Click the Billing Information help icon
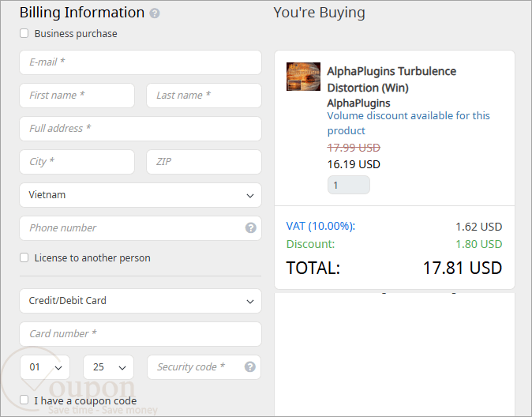Image resolution: width=532 pixels, height=417 pixels. point(155,13)
